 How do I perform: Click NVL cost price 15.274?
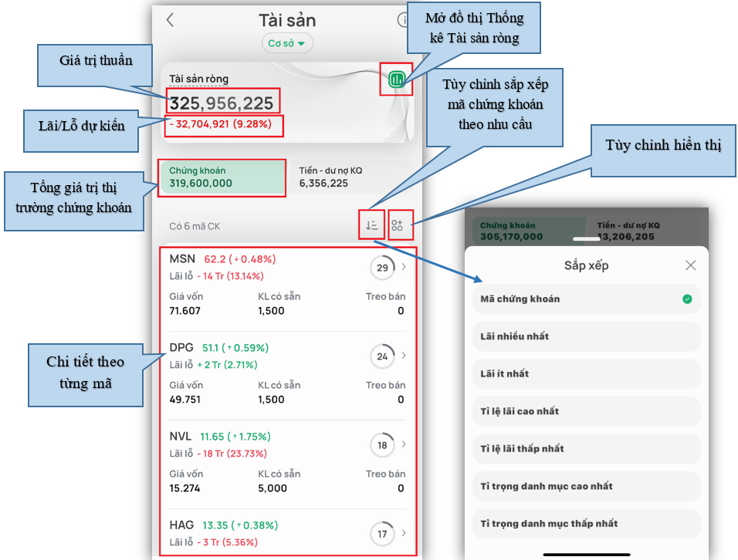tap(185, 488)
